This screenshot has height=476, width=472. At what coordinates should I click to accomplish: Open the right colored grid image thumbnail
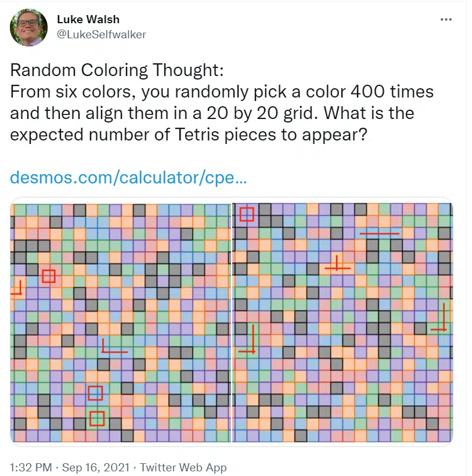click(343, 322)
